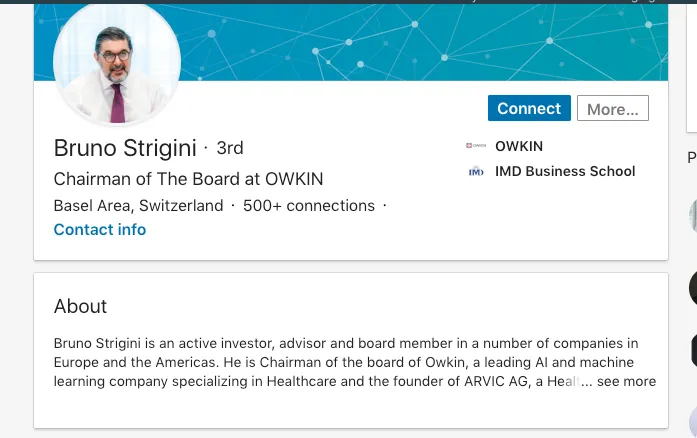Open IMD Business School link

tap(565, 171)
